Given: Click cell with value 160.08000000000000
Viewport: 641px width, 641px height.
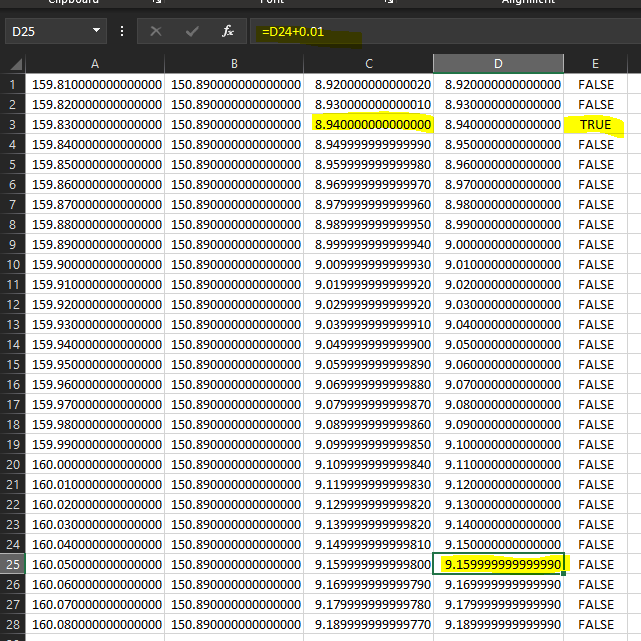Looking at the screenshot, I should point(95,625).
